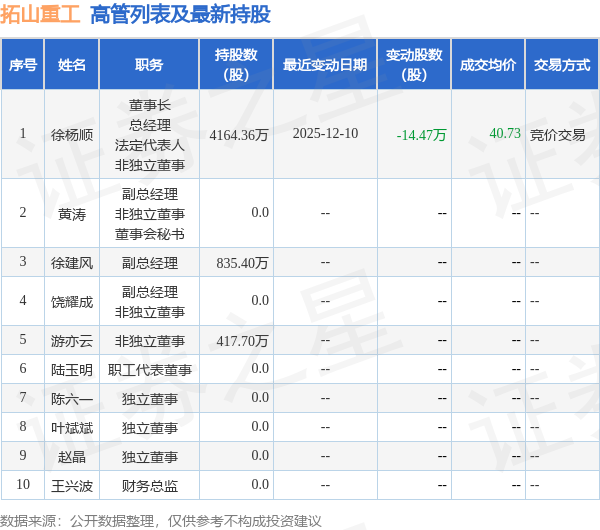Click the name 王兴波
Screen dimensions: 600x530
72,486
